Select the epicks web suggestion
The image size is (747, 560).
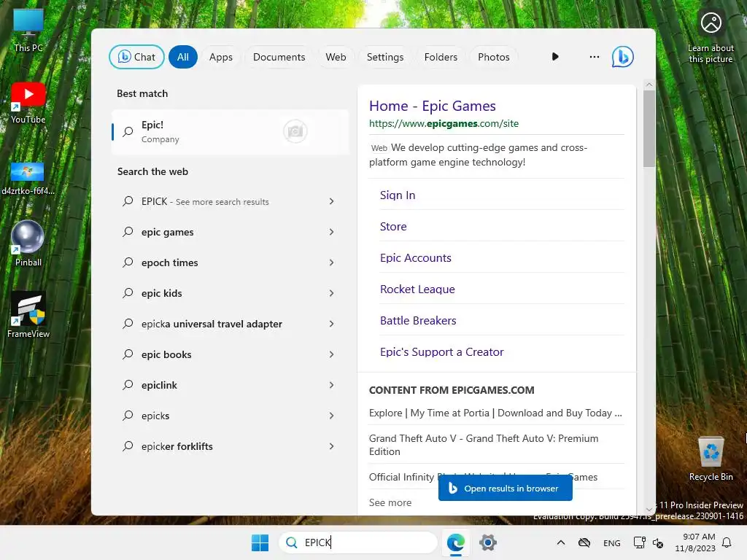(x=231, y=416)
